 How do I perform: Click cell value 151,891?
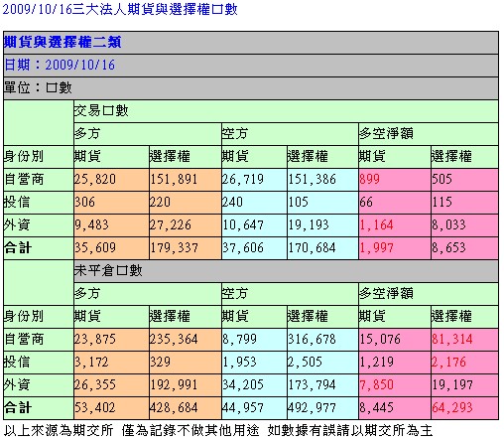click(174, 179)
